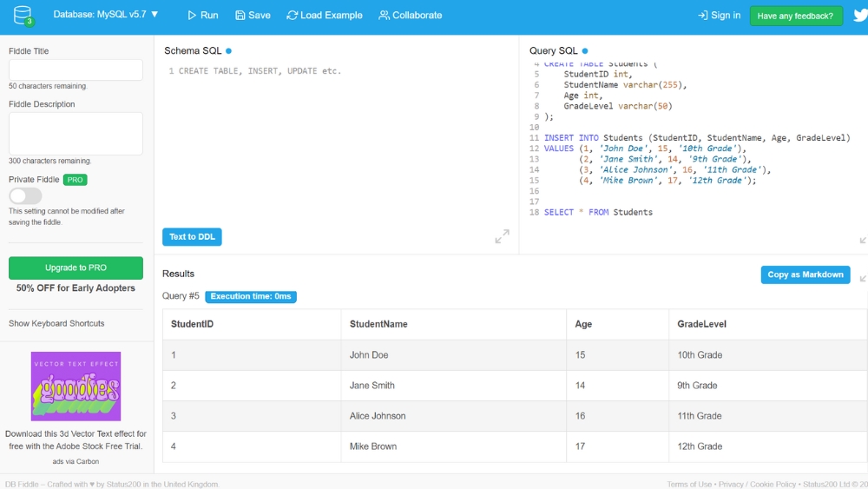This screenshot has width=868, height=489.
Task: Collapse the Query SQL panel arrow icon
Action: (x=863, y=240)
